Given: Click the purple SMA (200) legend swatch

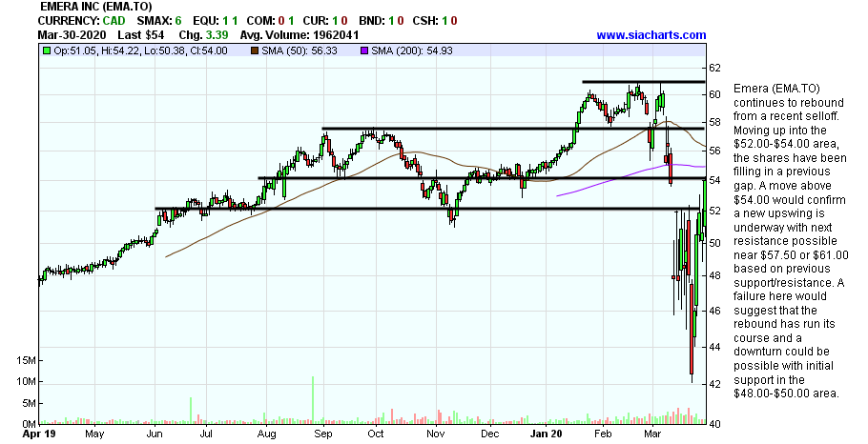Looking at the screenshot, I should (x=362, y=50).
